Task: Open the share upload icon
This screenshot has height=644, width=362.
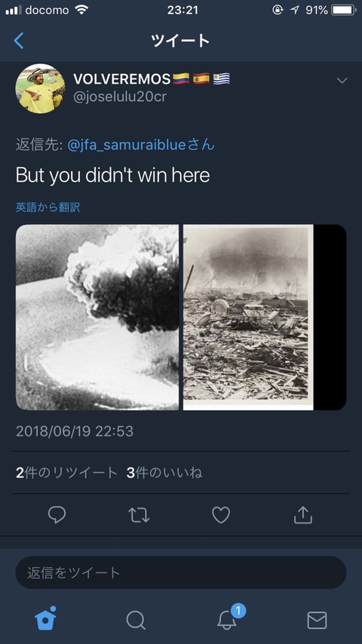Action: [x=303, y=514]
